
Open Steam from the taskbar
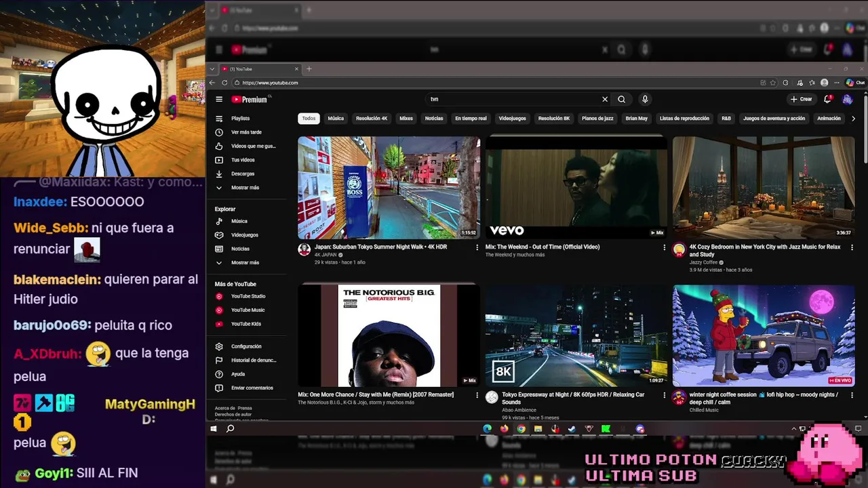[x=572, y=429]
